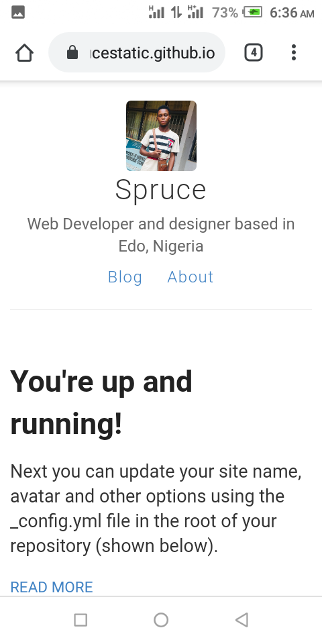Click the github.io address bar
322x644 pixels.
click(137, 52)
